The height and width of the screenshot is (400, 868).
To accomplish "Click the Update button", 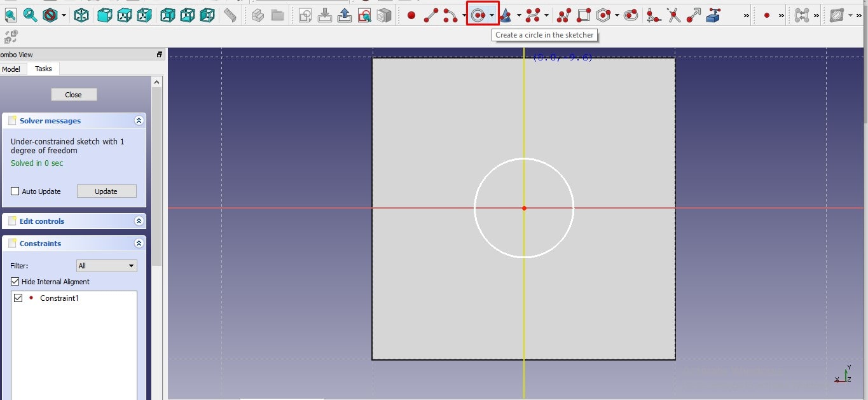I will pos(106,191).
